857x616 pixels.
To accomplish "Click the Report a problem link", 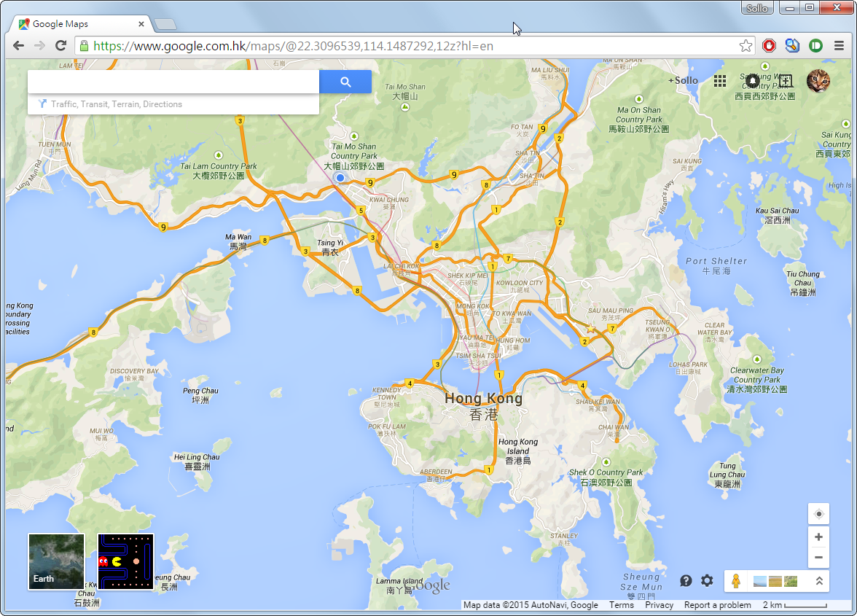I will (x=717, y=605).
